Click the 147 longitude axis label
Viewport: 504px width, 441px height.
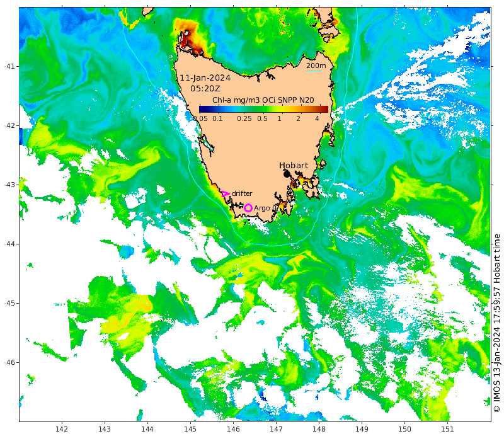click(276, 429)
